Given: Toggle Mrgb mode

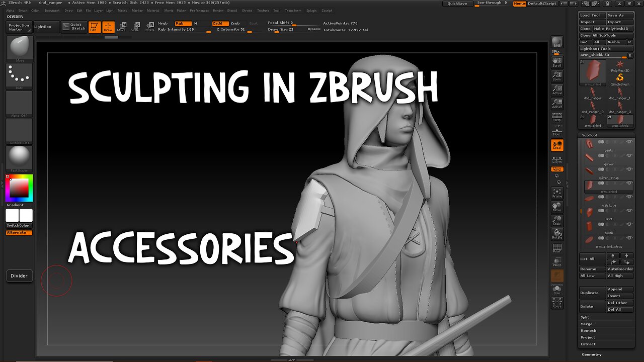Looking at the screenshot, I should point(163,24).
